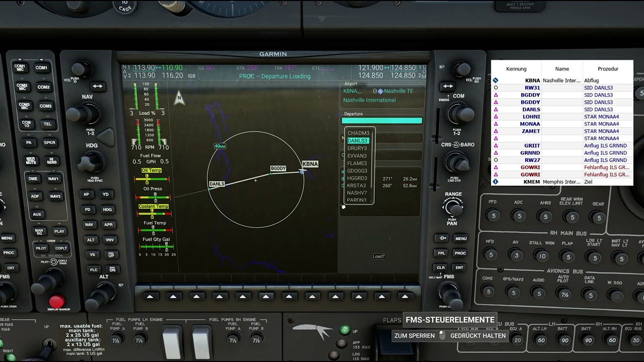This screenshot has width=644, height=362.
Task: Click the KMEM destination icon in flight plan table
Action: [x=496, y=182]
